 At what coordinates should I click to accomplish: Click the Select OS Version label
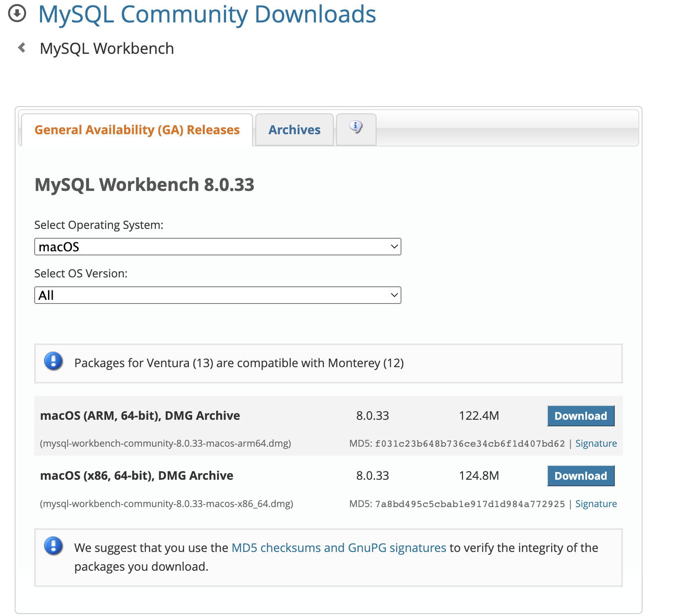point(81,273)
